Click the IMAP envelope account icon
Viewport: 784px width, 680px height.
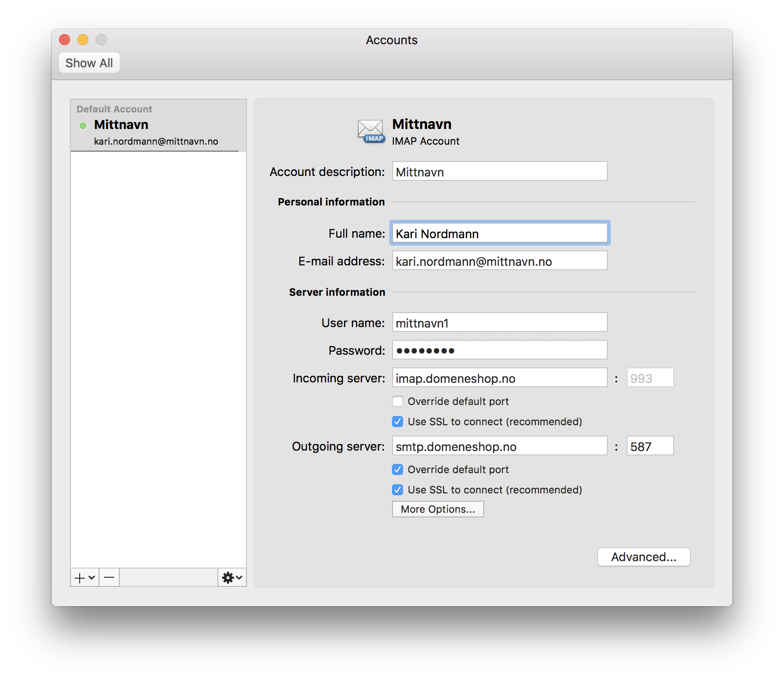[371, 131]
